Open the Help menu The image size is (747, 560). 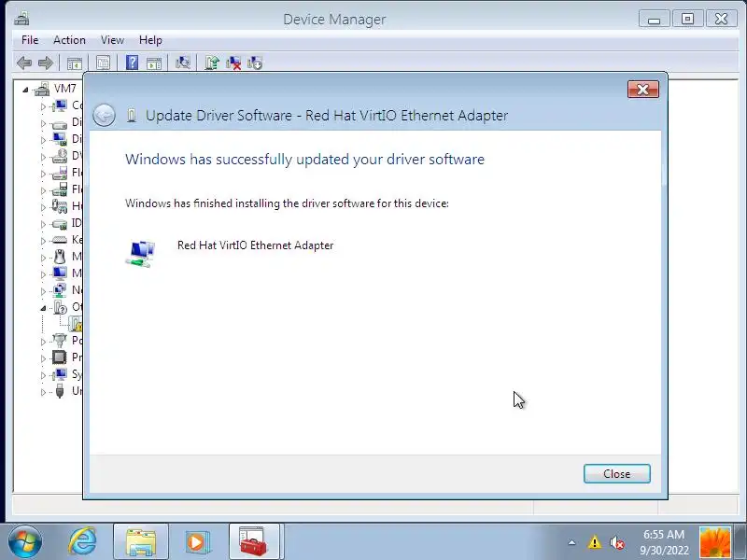[x=150, y=40]
